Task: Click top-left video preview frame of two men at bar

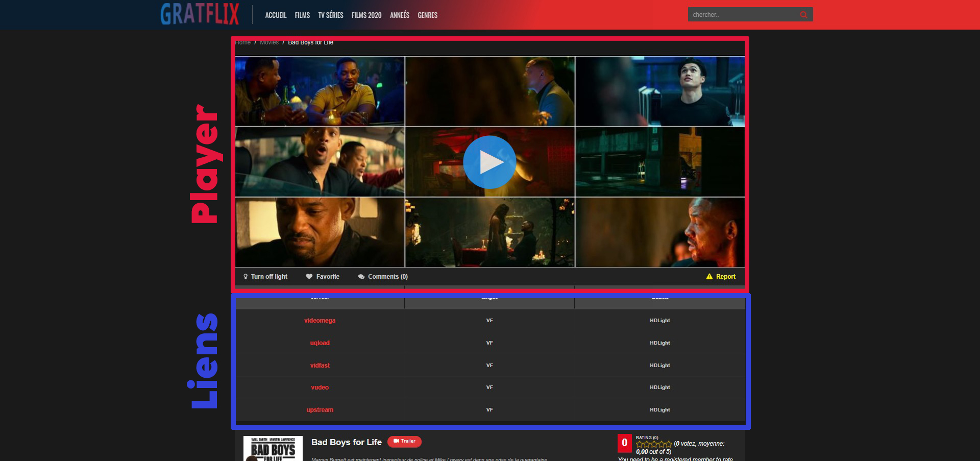Action: point(320,91)
